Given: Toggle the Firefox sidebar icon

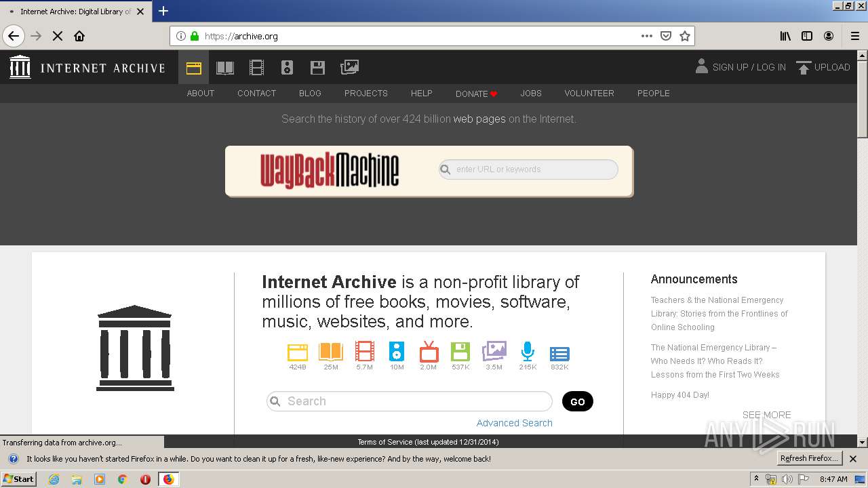Looking at the screenshot, I should tap(807, 36).
